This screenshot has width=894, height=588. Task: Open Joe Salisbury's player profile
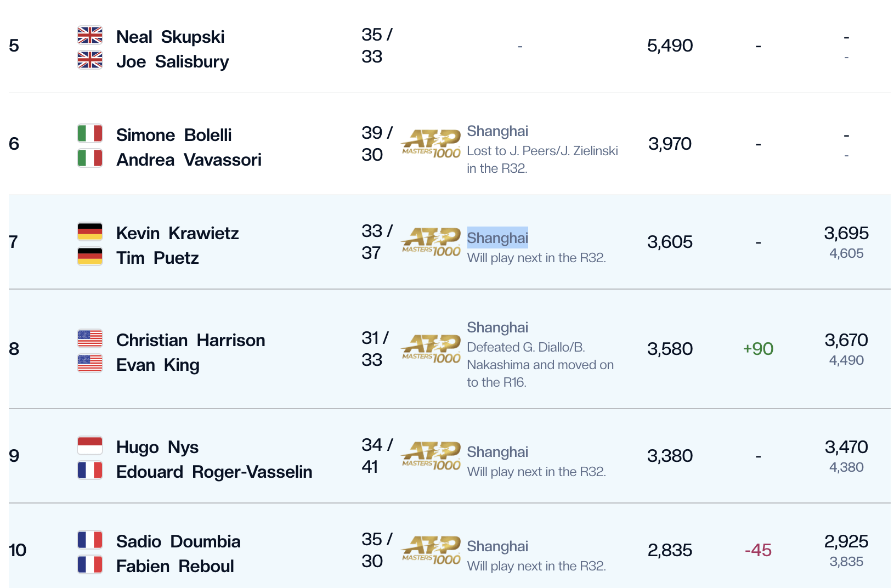172,61
